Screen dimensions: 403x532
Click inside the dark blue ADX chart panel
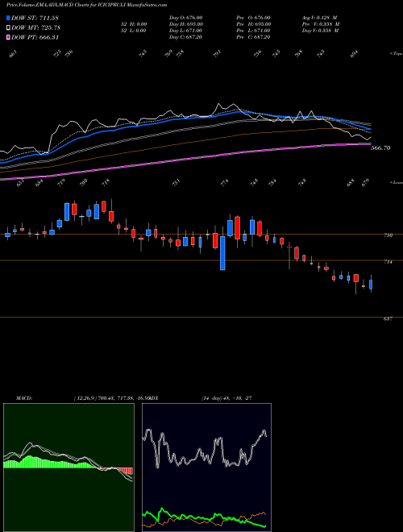coord(206,468)
